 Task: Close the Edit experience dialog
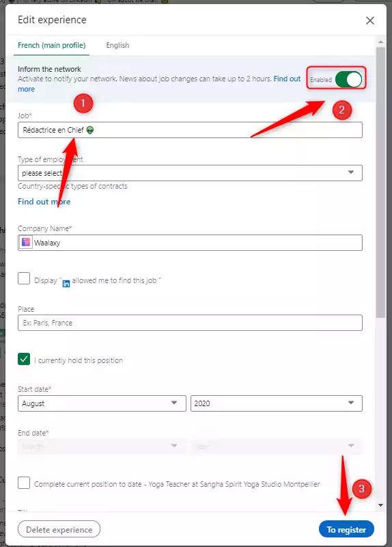(x=369, y=21)
